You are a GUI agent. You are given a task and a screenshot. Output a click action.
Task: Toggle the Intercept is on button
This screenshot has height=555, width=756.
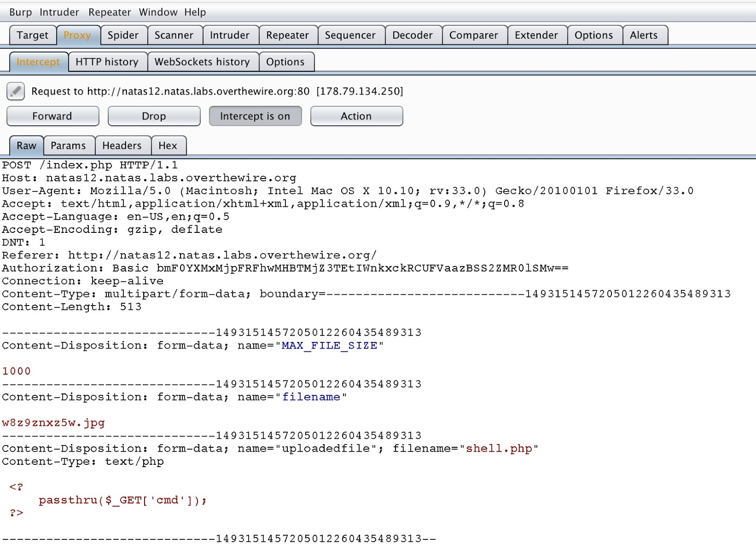[255, 116]
